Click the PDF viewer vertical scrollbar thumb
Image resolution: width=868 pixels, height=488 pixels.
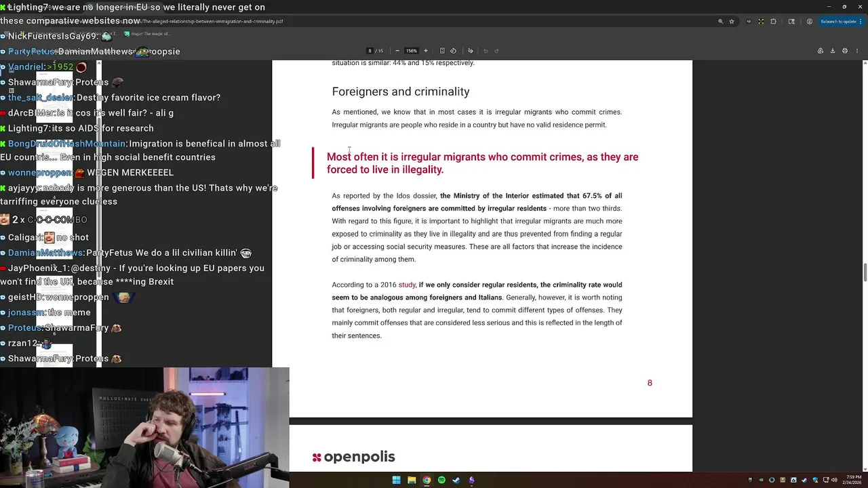[x=865, y=273]
